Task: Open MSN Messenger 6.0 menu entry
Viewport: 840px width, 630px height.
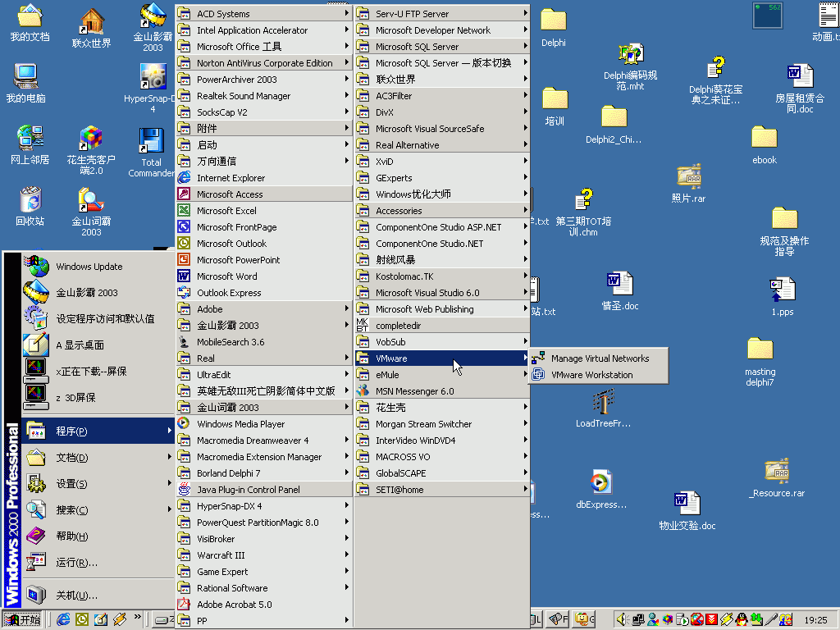Action: 442,391
